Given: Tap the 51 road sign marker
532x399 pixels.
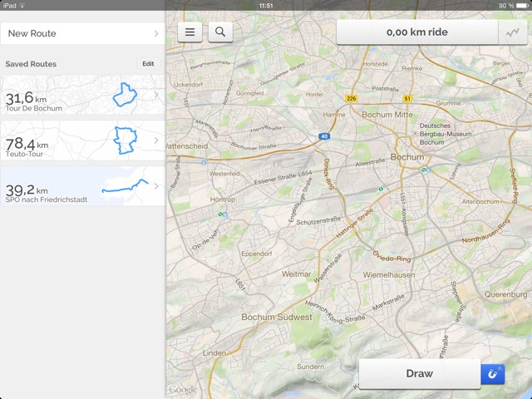Looking at the screenshot, I should pyautogui.click(x=408, y=98).
